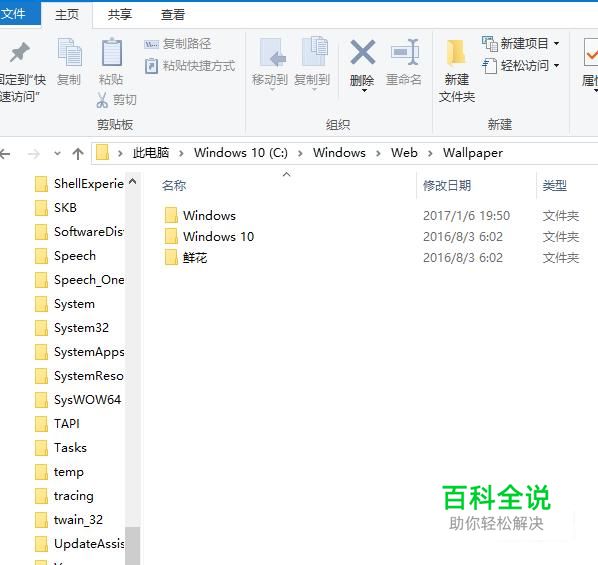Click the New folder (新建文件夹) icon
Screen dimensions: 598x565
(x=456, y=52)
